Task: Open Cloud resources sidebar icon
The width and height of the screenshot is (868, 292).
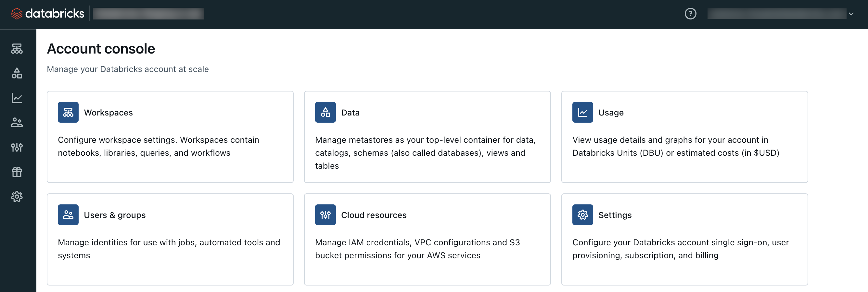Action: [x=17, y=147]
